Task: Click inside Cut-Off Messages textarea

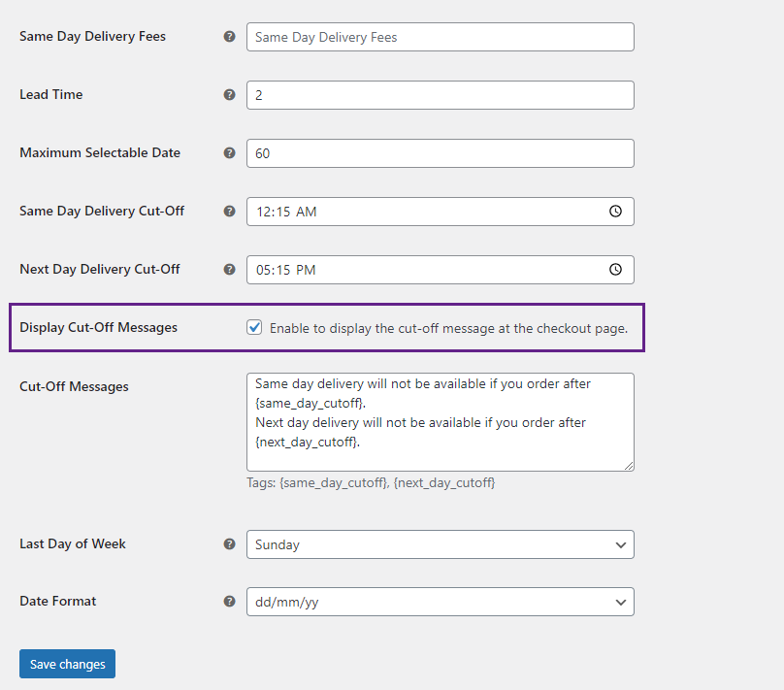Action: pos(440,422)
